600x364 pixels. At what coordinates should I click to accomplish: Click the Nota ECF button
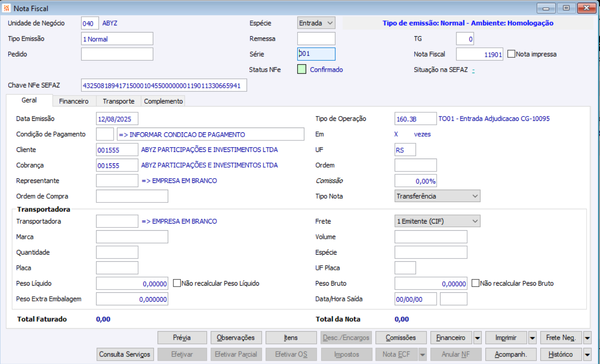[396, 354]
